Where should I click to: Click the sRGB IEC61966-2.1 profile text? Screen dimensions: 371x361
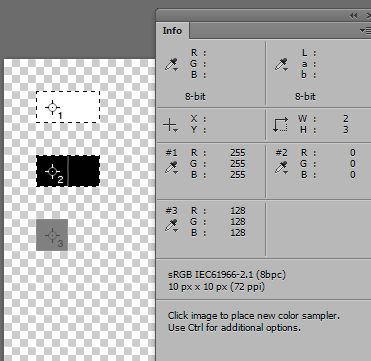click(x=227, y=275)
